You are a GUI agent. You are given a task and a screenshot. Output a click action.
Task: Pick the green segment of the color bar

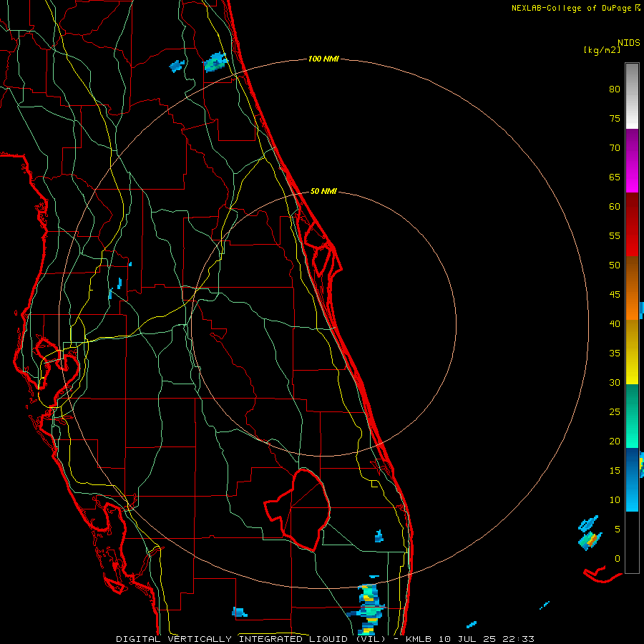632,416
